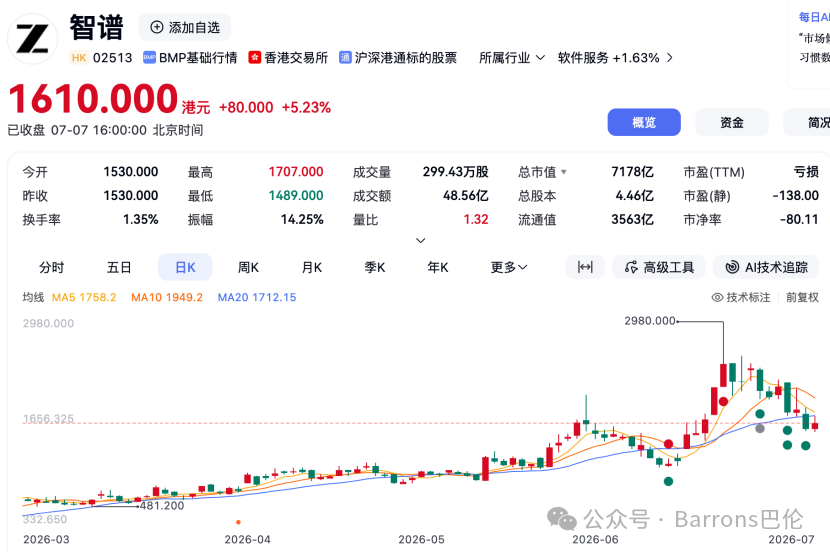Expand more quote data with chevron
This screenshot has height=552, width=830.
coord(421,240)
